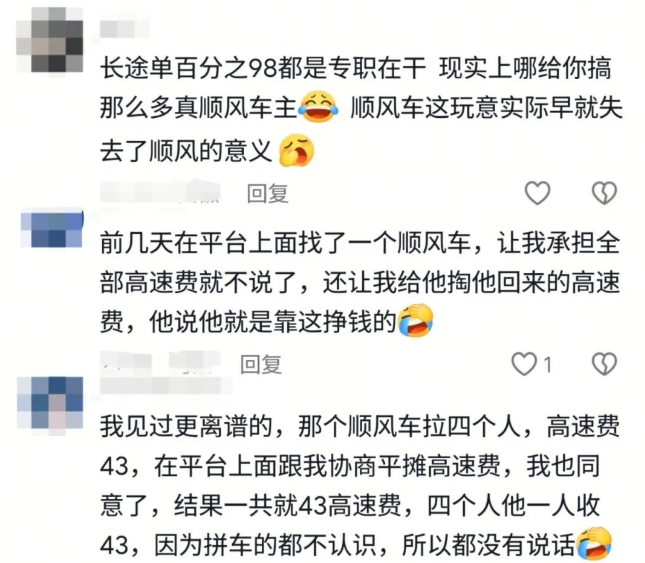Open avatar of the 前几天在平台 commenter
This screenshot has height=563, width=645.
coord(52,228)
